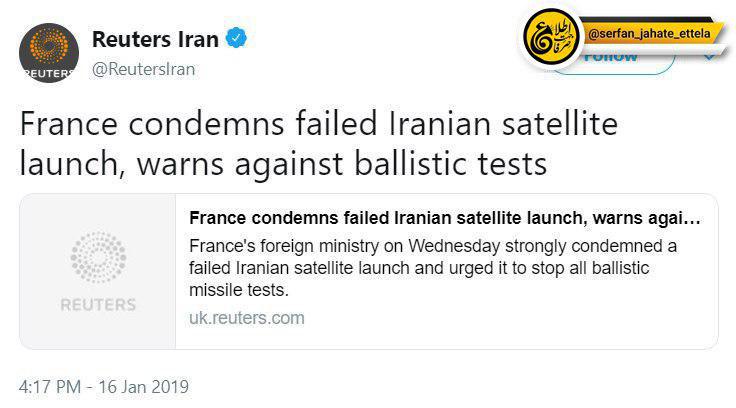Open the Reuters Iran display name
Screen dimensions: 736x408
coord(155,39)
